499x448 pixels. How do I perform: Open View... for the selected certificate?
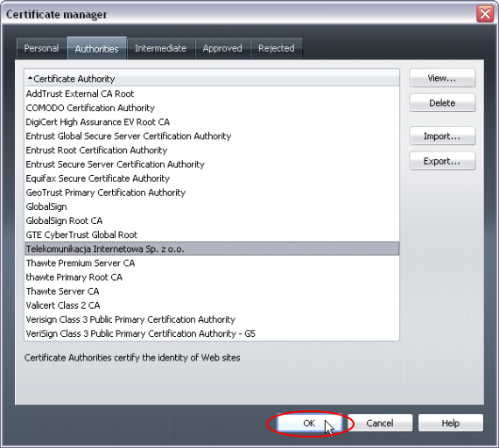[x=442, y=78]
